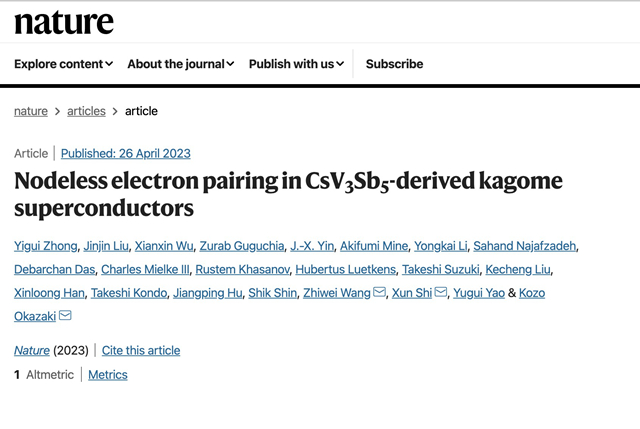Expand the Explore content menu
This screenshot has width=640, height=429.
[63, 64]
